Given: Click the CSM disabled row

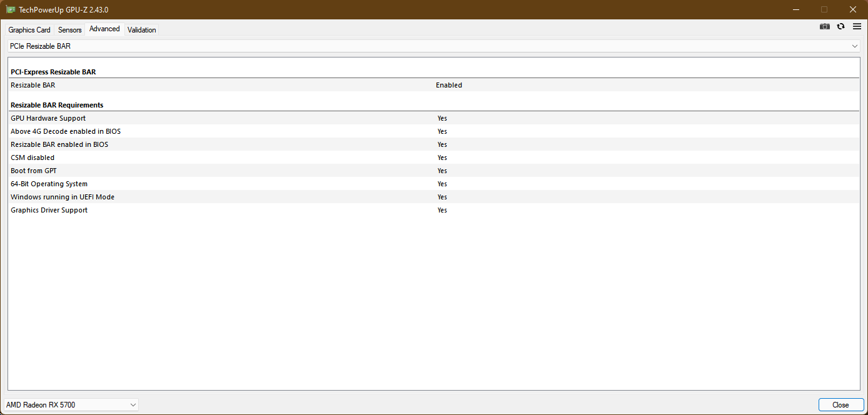Looking at the screenshot, I should point(434,157).
